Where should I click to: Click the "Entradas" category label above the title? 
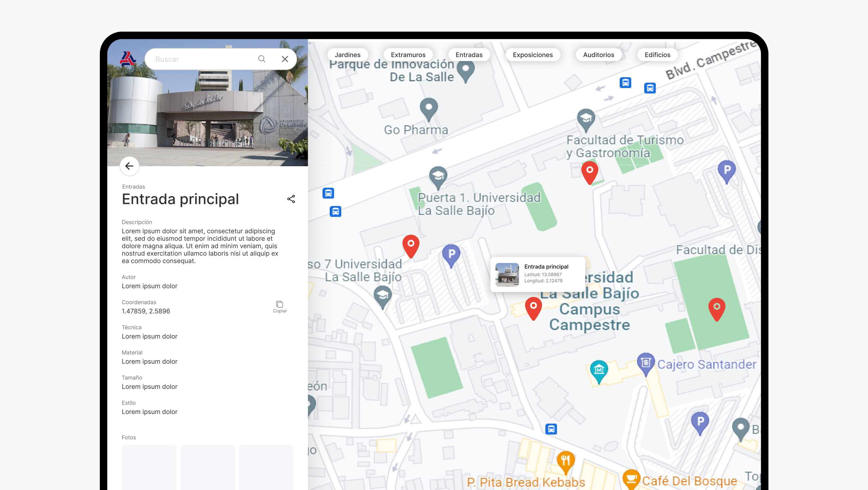[x=133, y=186]
